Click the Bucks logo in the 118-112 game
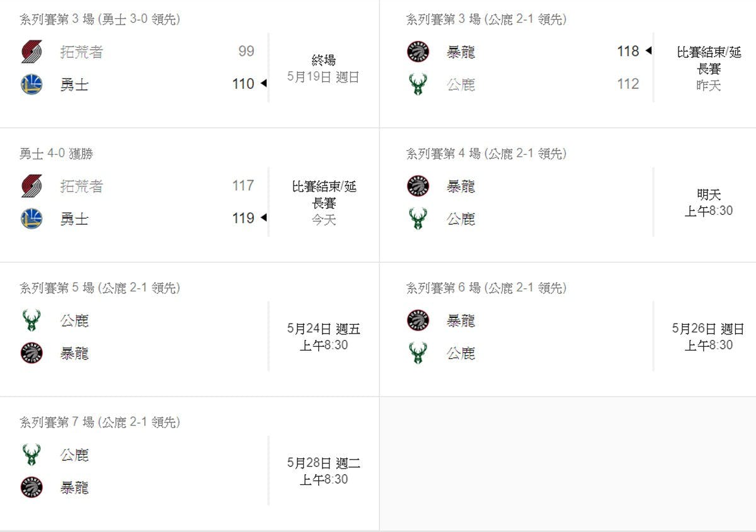 418,84
